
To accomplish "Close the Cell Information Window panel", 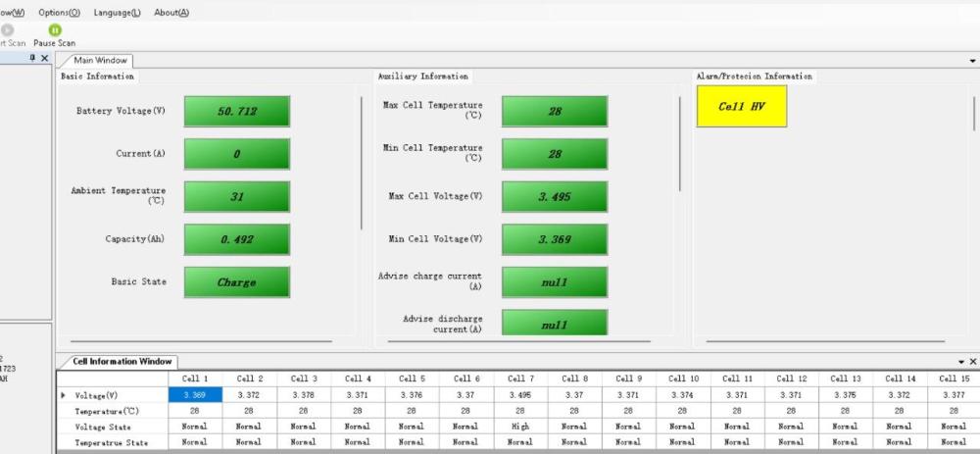I will point(972,362).
